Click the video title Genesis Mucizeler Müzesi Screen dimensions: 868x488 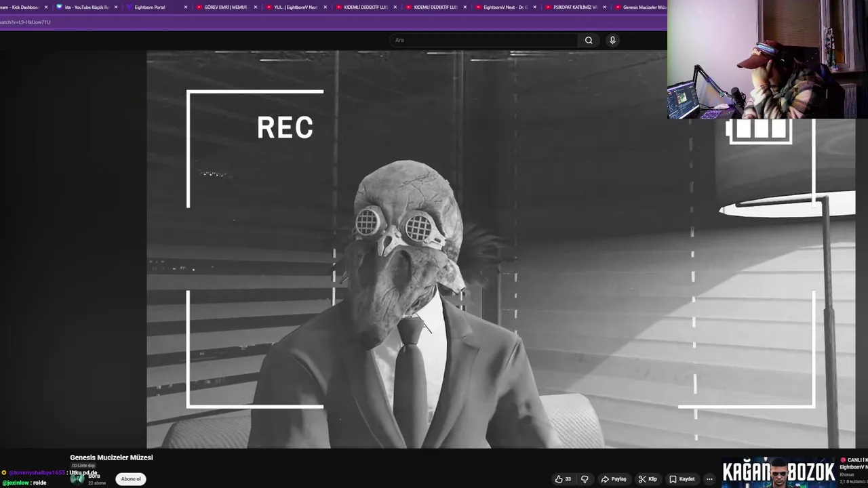pos(111,457)
